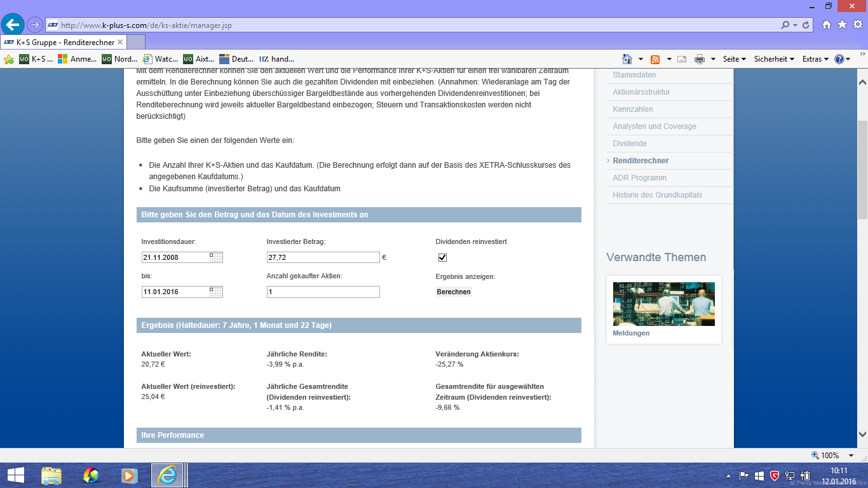Click the search magnifier in the address bar
This screenshot has width=868, height=488.
click(785, 25)
